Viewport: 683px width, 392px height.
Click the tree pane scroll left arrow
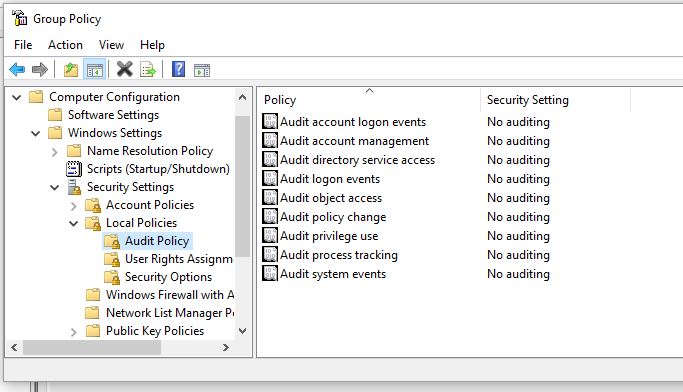[14, 348]
